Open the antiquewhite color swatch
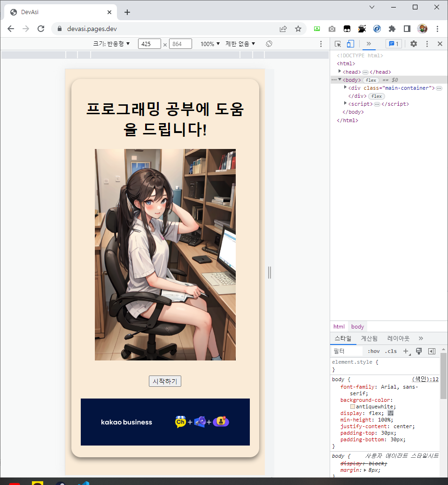Image resolution: width=448 pixels, height=485 pixels. (x=353, y=407)
